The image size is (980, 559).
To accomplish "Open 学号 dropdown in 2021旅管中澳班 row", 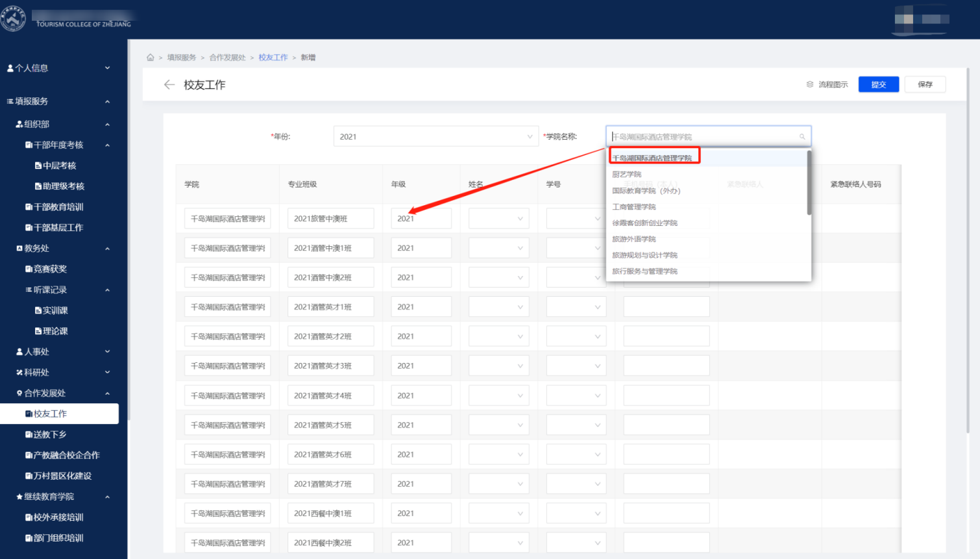I will click(576, 219).
